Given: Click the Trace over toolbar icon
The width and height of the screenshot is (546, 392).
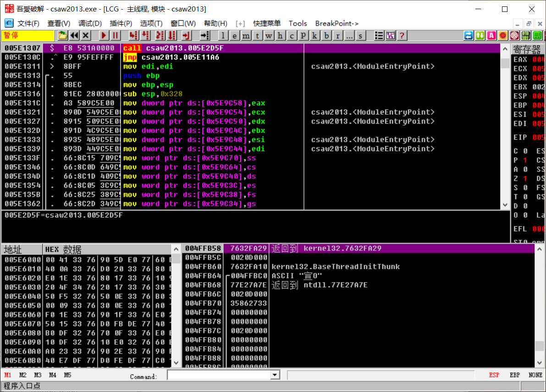Looking at the screenshot, I should pos(172,35).
